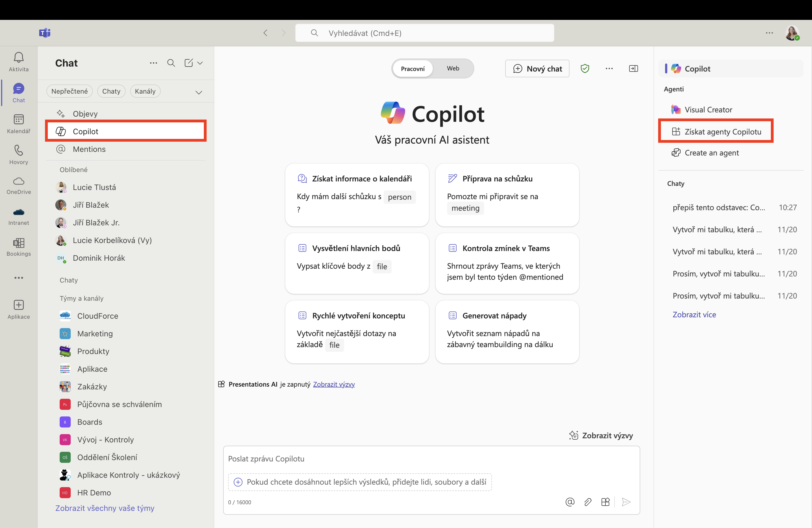Click the Chat list search icon
This screenshot has height=528, width=812.
tap(171, 63)
